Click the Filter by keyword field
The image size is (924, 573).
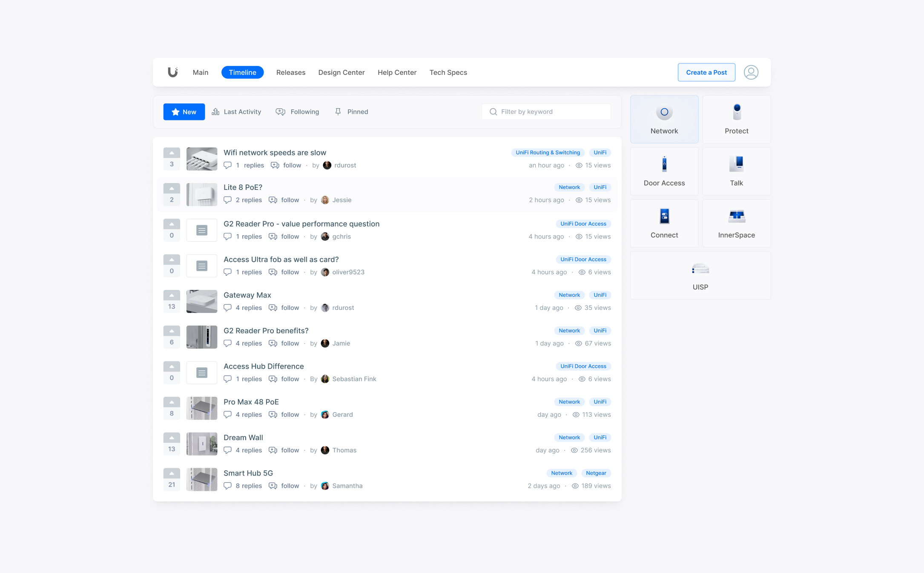[x=546, y=112]
